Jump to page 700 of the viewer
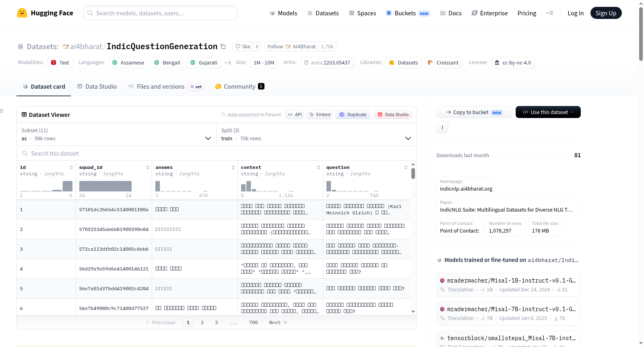Screen dimensions: 644x347 (253, 322)
